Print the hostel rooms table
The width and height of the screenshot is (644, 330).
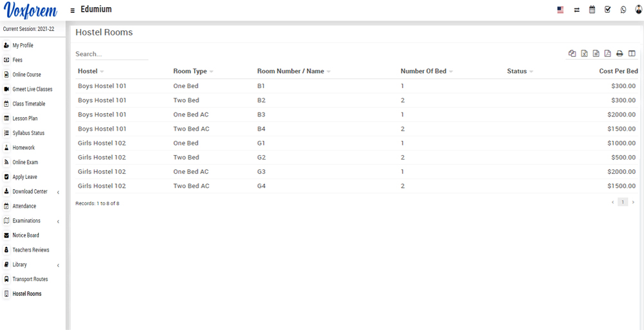click(x=620, y=54)
